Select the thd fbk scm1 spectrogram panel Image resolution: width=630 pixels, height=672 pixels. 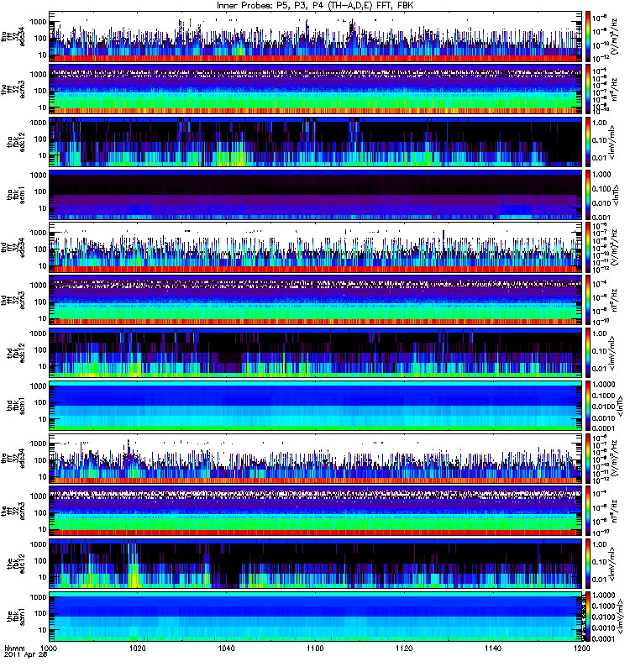(x=316, y=406)
